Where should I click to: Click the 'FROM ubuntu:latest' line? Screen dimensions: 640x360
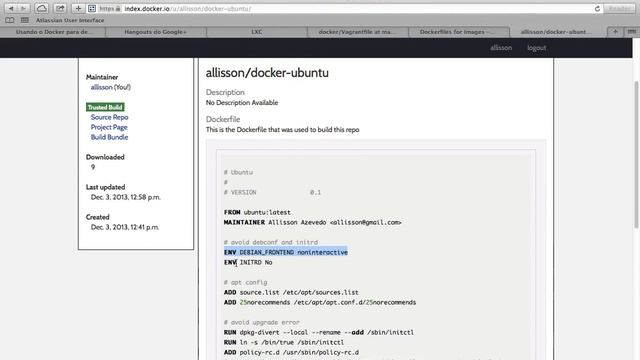pos(257,212)
